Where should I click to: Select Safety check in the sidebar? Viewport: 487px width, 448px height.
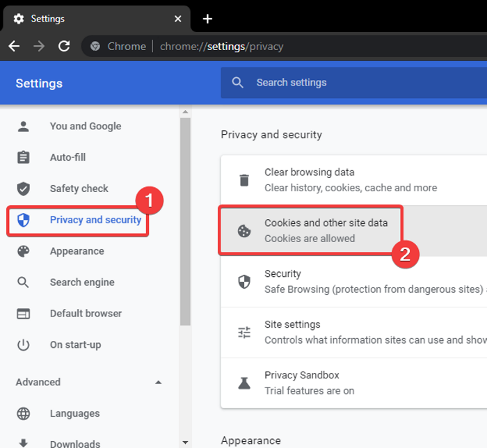tap(79, 189)
